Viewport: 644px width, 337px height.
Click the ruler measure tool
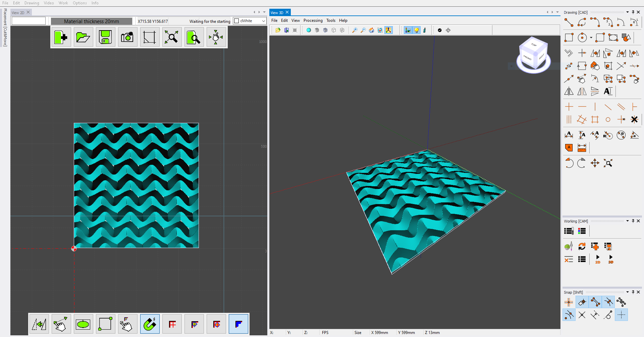click(582, 148)
